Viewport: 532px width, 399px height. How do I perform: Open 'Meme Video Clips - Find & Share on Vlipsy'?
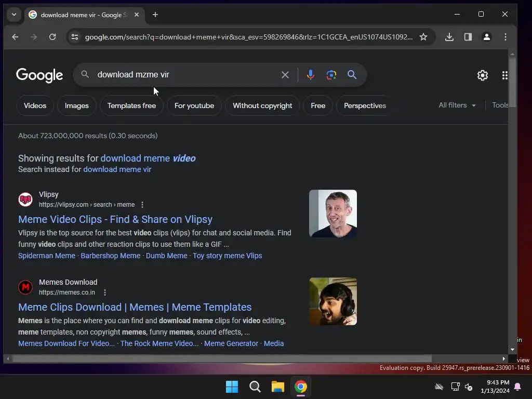pyautogui.click(x=115, y=219)
